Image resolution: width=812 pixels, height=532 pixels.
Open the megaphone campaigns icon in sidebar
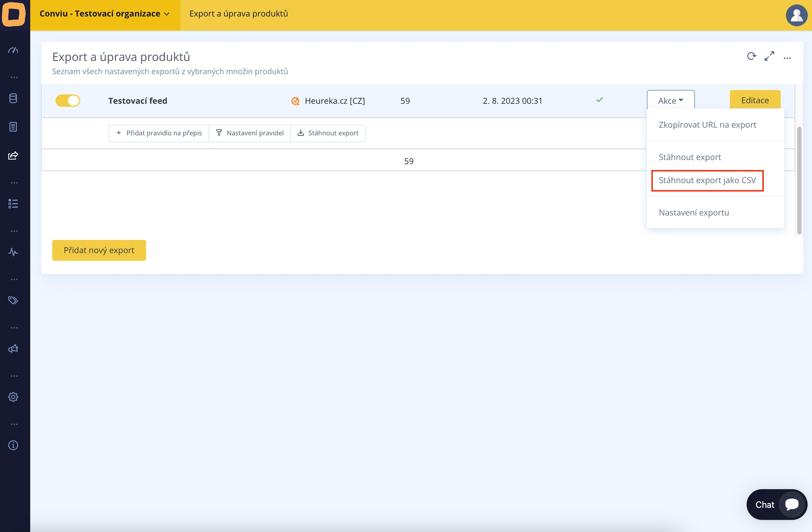13,349
